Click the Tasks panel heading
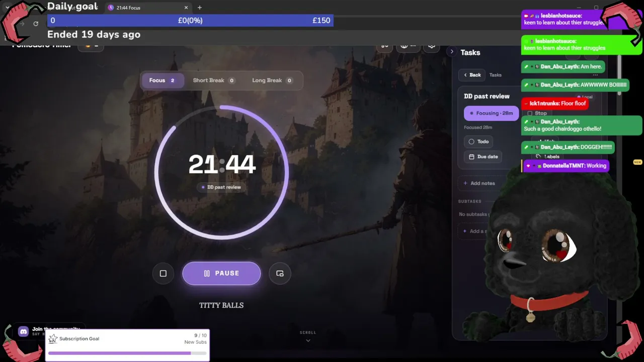This screenshot has height=362, width=644. point(470,52)
